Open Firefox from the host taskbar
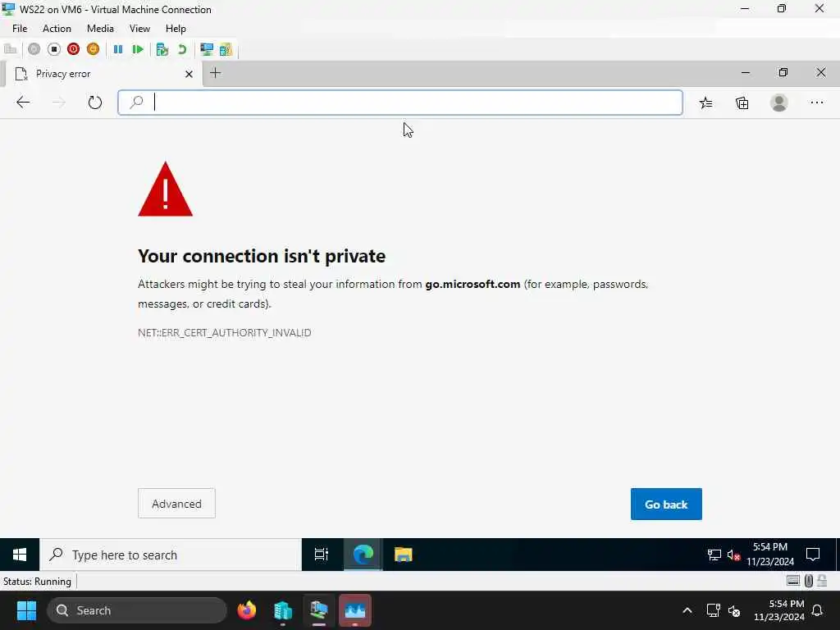The height and width of the screenshot is (630, 840). [247, 610]
